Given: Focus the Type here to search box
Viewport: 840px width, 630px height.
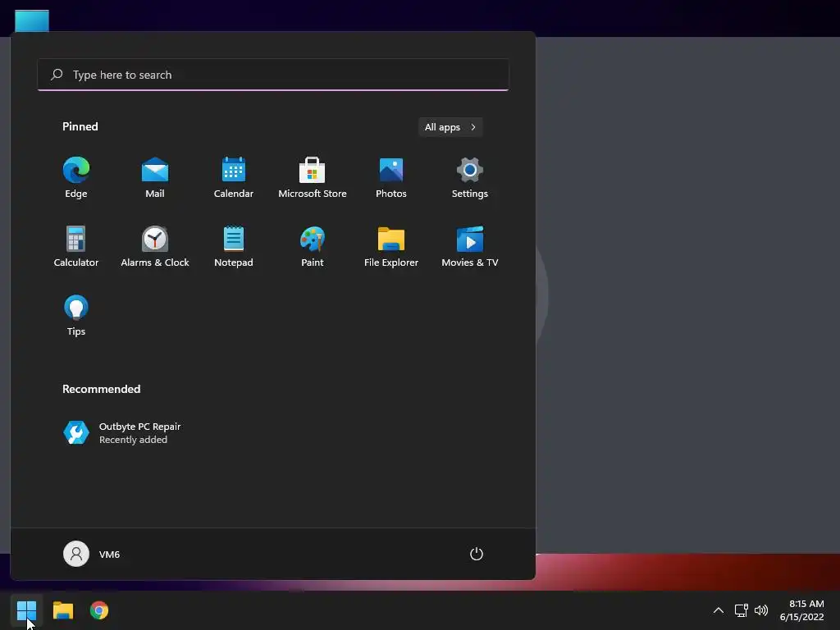Looking at the screenshot, I should [273, 75].
